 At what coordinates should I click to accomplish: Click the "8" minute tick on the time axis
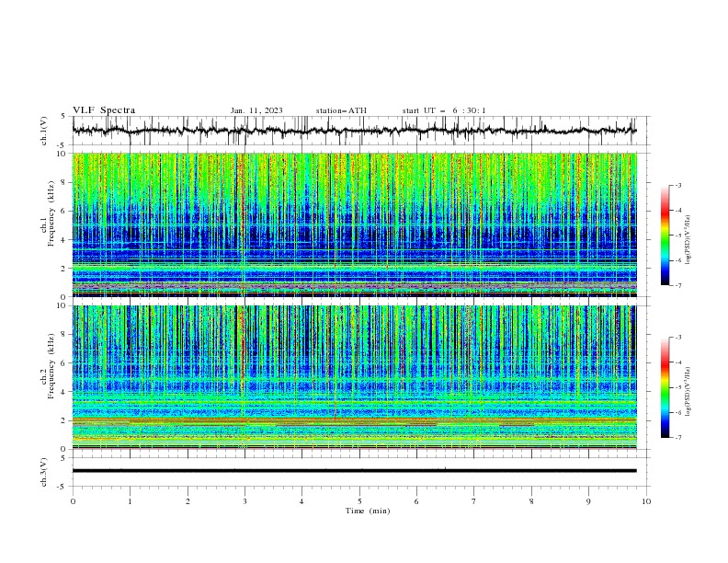[531, 501]
